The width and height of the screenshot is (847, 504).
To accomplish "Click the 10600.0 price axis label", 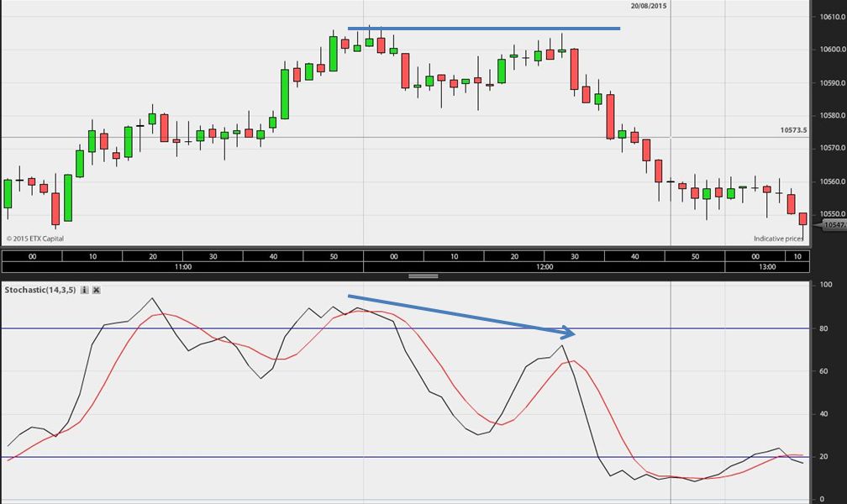I will point(833,50).
